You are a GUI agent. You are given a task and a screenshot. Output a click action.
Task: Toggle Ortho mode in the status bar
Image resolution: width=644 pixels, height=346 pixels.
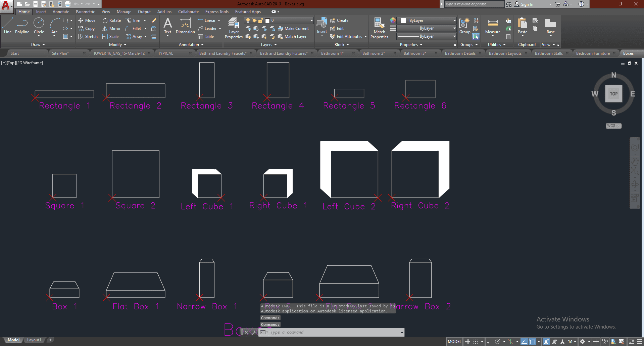(x=489, y=342)
